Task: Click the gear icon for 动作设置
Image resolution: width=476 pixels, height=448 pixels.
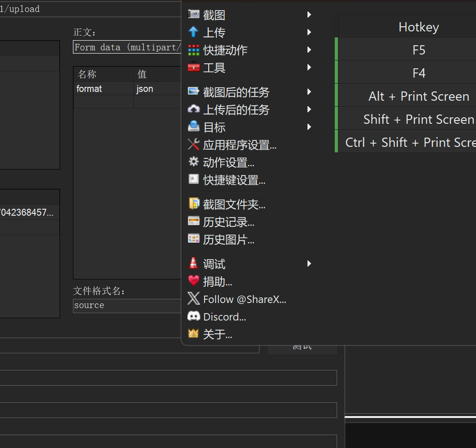Action: pyautogui.click(x=193, y=163)
